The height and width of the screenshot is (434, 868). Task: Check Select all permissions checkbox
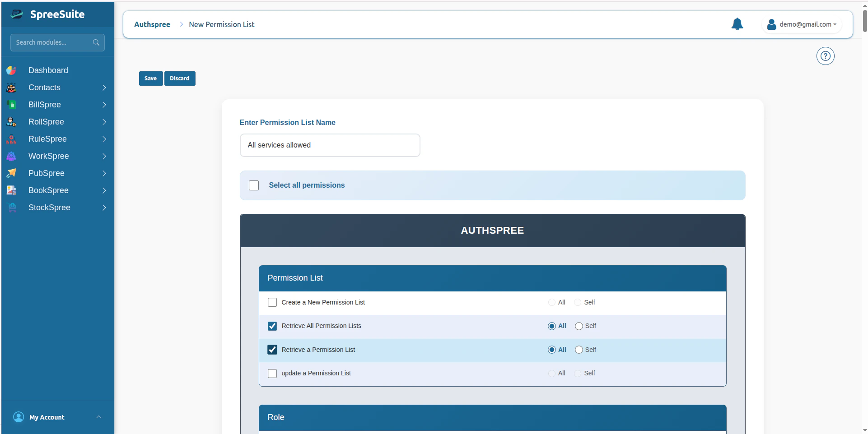[x=254, y=185]
